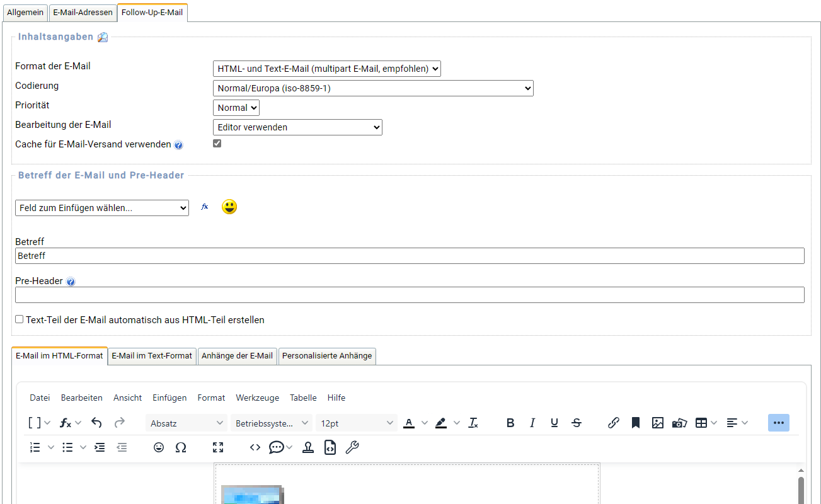This screenshot has height=504, width=821.
Task: Open the Einfügen menu in the editor
Action: [169, 398]
